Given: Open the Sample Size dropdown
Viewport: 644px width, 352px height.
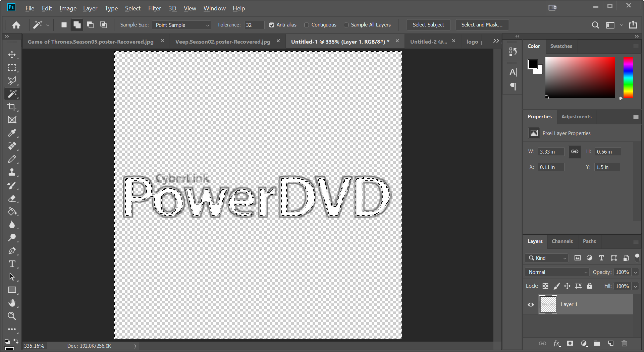Looking at the screenshot, I should pyautogui.click(x=181, y=25).
